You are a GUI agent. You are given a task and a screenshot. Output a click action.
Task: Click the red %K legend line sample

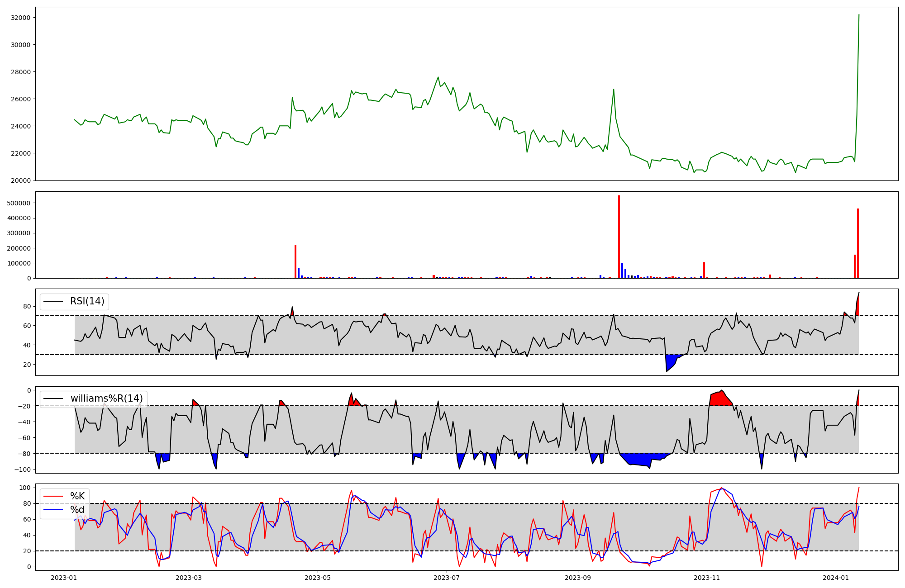pyautogui.click(x=52, y=496)
